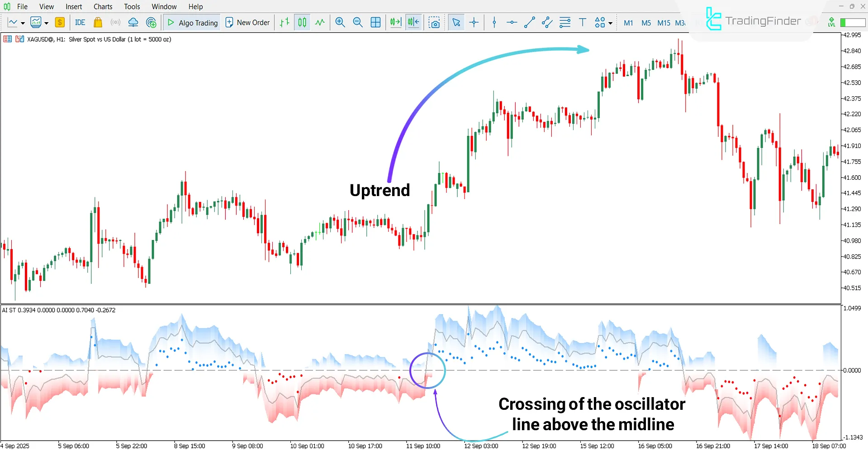
Task: Take a chart screenshot with the camera tool
Action: tap(434, 22)
